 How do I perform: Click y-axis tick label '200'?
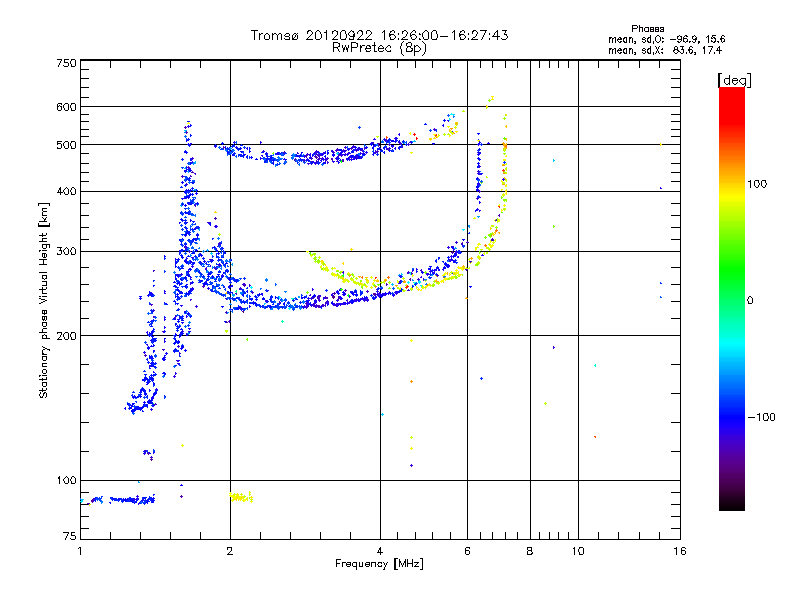(x=66, y=336)
